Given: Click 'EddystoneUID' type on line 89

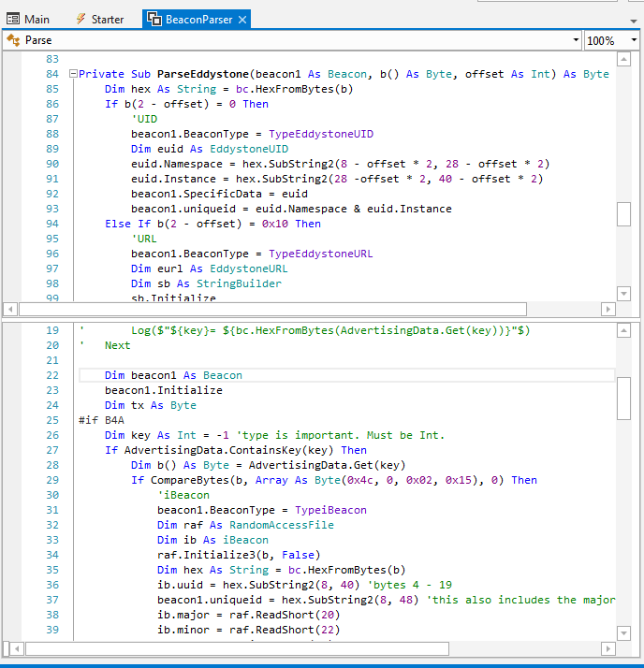Looking at the screenshot, I should [x=249, y=149].
